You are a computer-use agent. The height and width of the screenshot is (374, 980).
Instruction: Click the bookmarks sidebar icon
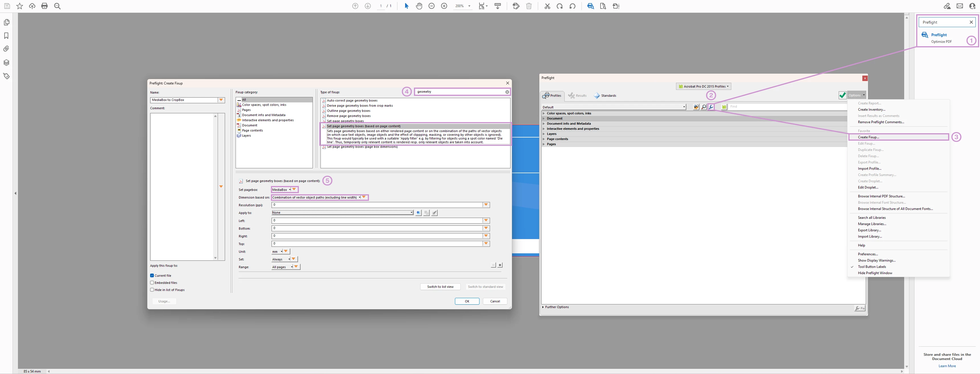click(x=7, y=35)
